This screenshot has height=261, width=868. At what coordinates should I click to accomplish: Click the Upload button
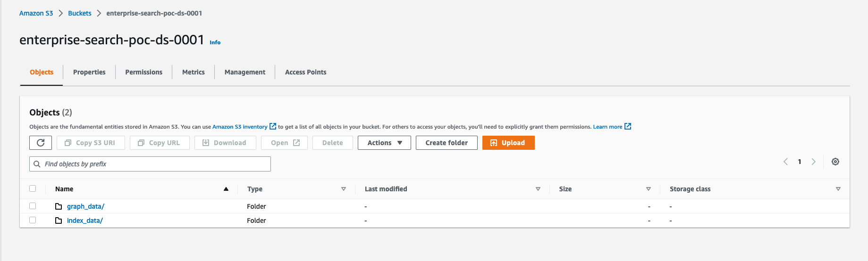(508, 143)
